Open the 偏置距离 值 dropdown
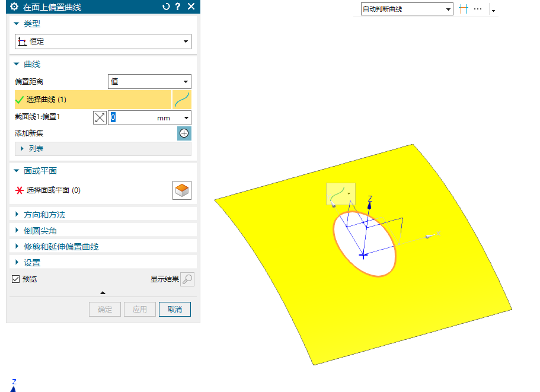This screenshot has width=540, height=392. (149, 82)
